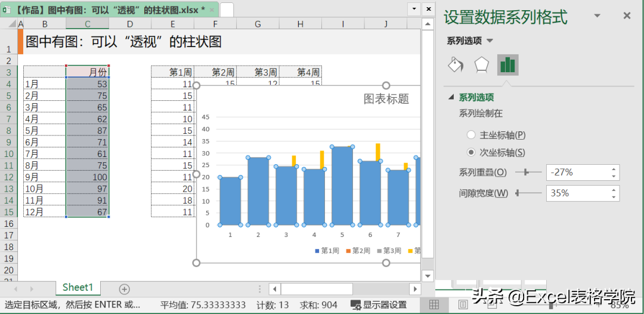Screen dimensions: 644x314
Task: Open the Fill & Line paint bucket tab
Action: (456, 64)
